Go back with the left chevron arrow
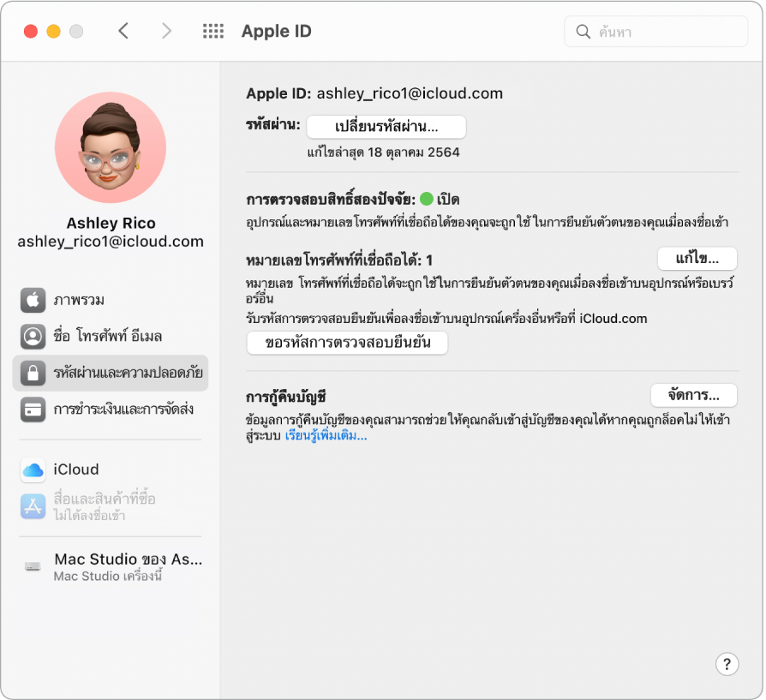The height and width of the screenshot is (700, 766). pyautogui.click(x=123, y=31)
